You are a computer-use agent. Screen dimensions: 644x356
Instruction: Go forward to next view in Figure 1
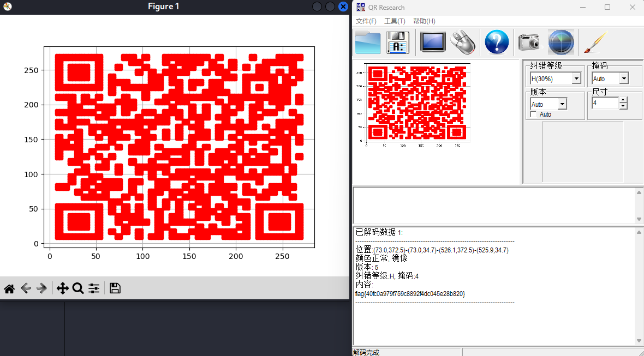coord(42,289)
